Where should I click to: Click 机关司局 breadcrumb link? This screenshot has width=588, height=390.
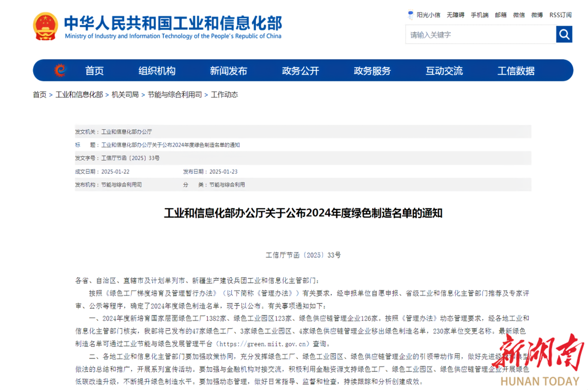pos(125,95)
